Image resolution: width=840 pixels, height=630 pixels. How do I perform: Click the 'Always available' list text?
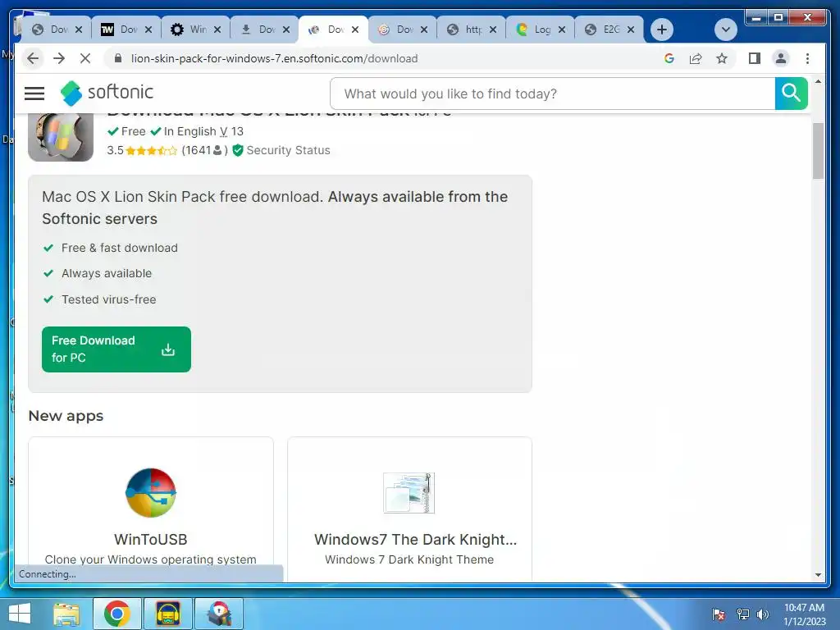[x=107, y=273]
